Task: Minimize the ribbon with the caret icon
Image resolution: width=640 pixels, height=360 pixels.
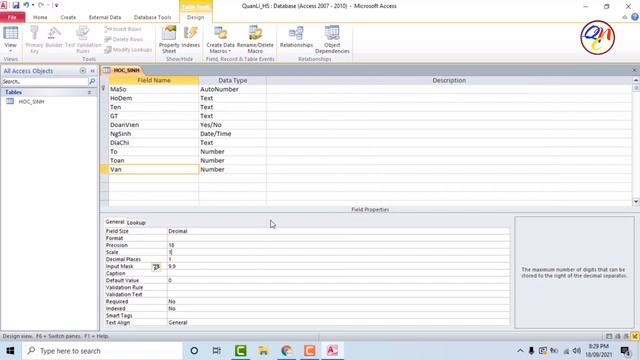Action: point(624,17)
